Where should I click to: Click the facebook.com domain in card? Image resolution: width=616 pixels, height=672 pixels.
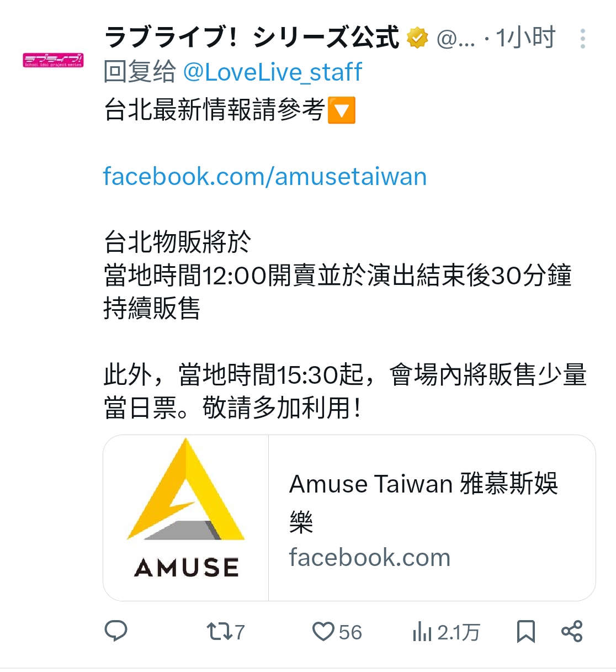click(x=370, y=558)
